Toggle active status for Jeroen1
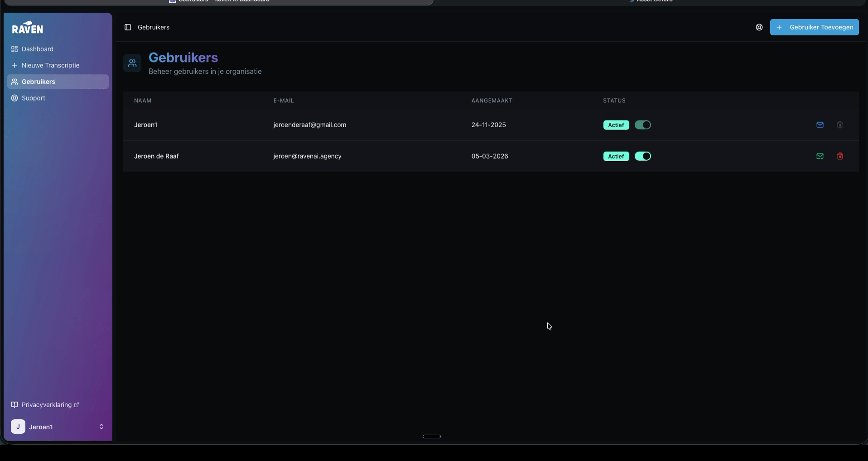 tap(642, 125)
